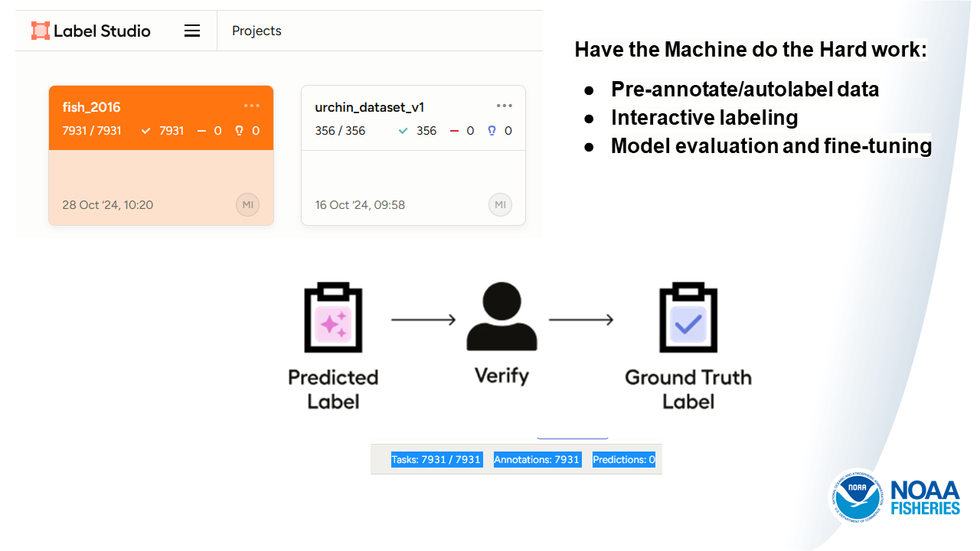Click the lightbulb predictions icon on fish_2016
The image size is (980, 551).
(239, 131)
